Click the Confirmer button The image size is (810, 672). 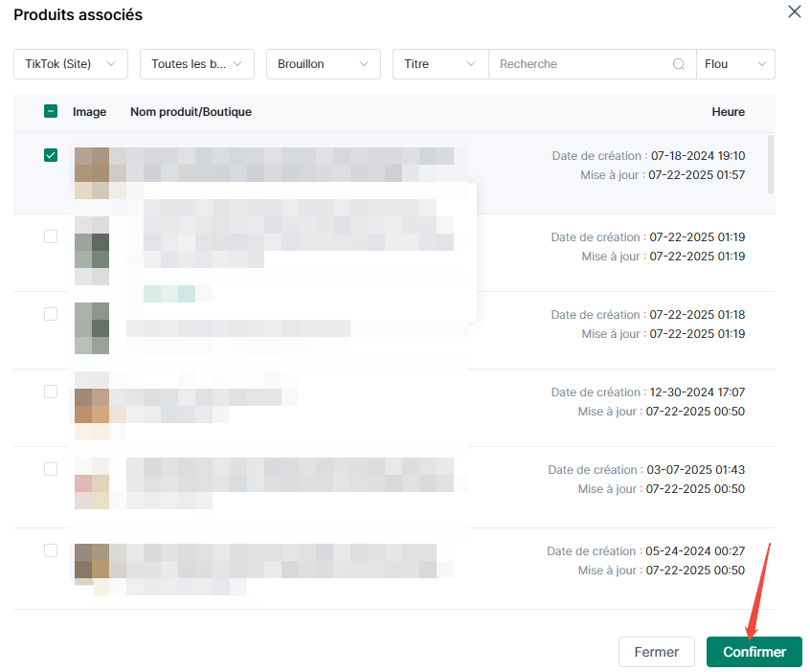coord(754,652)
